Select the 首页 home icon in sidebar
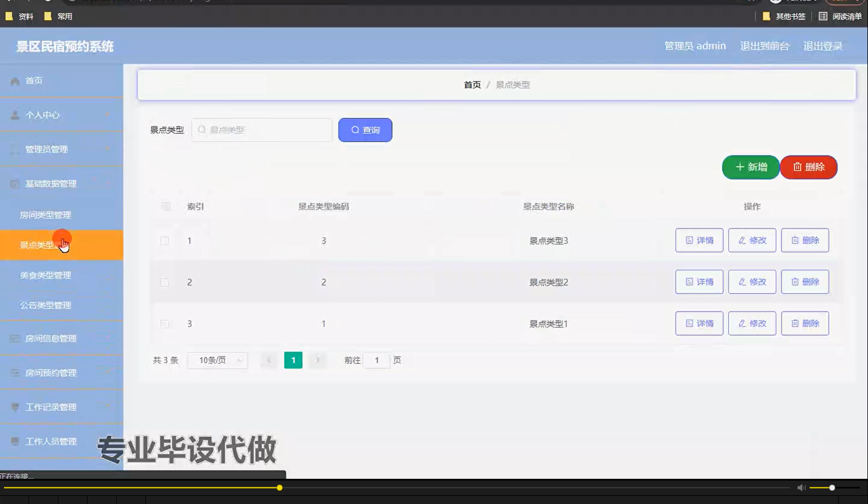The width and height of the screenshot is (868, 504). (14, 81)
